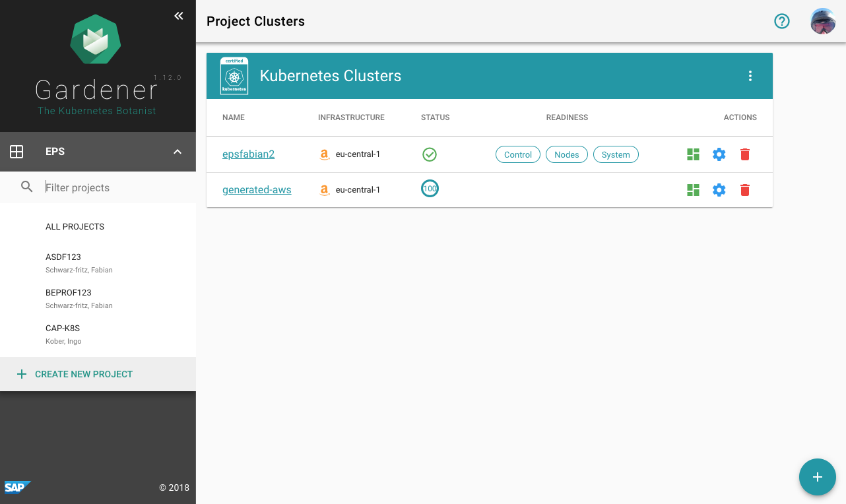Collapse the EPS project dropdown
This screenshot has width=846, height=504.
tap(177, 152)
